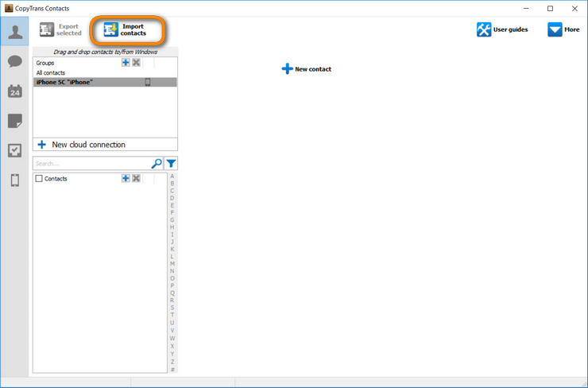Open the Calendar sidebar section
The image size is (588, 388).
[14, 91]
